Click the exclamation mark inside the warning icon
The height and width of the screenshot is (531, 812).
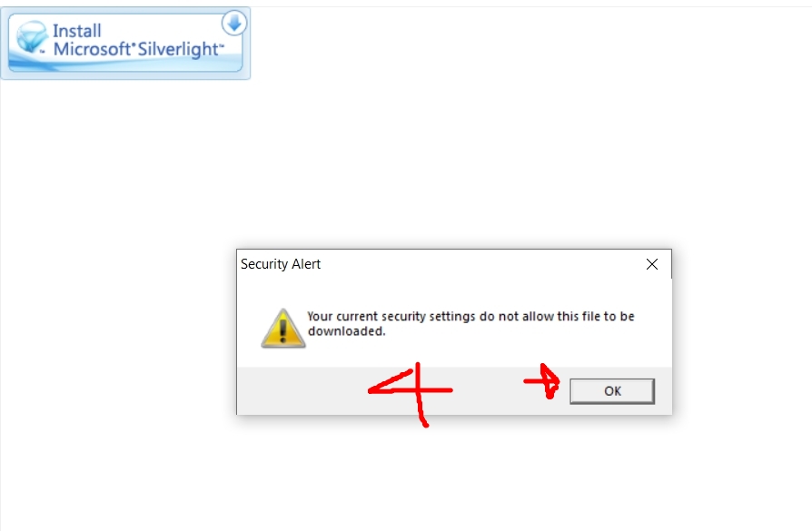point(282,331)
